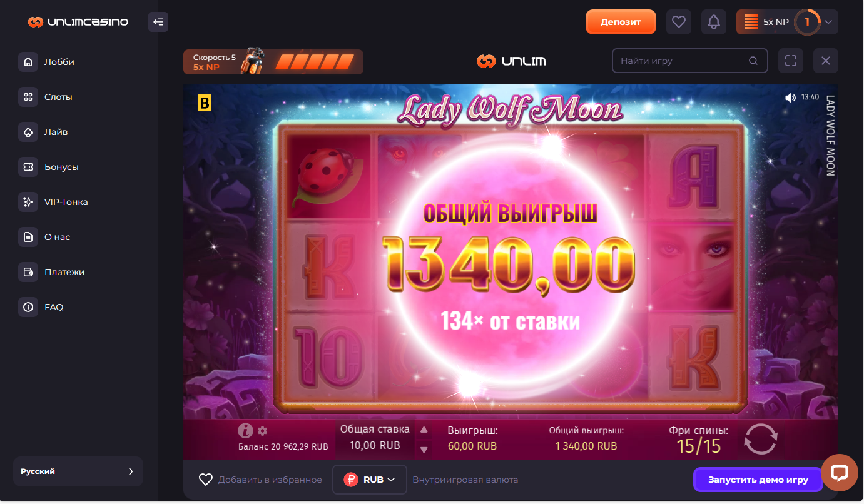The image size is (864, 504).
Task: Collapse the sidebar with the arrow icon
Action: tap(158, 22)
